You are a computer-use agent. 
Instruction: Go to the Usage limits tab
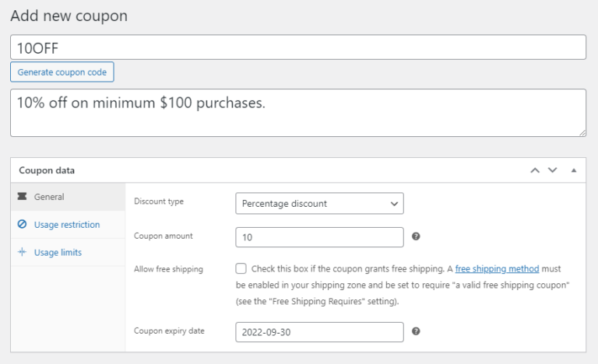pyautogui.click(x=58, y=253)
